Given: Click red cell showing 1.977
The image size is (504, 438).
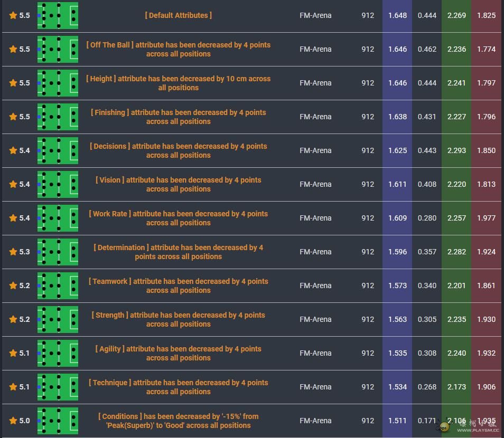Looking at the screenshot, I should point(486,218).
